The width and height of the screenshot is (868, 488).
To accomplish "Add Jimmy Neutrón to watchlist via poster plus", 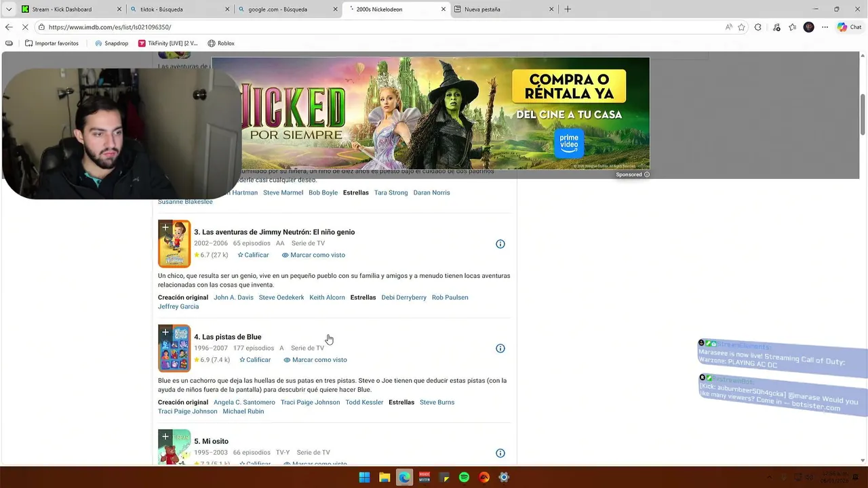I will (x=165, y=228).
